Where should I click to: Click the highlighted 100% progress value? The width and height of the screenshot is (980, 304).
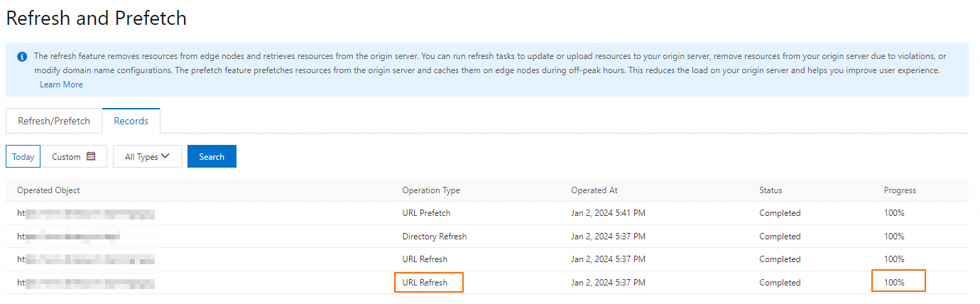click(x=898, y=282)
